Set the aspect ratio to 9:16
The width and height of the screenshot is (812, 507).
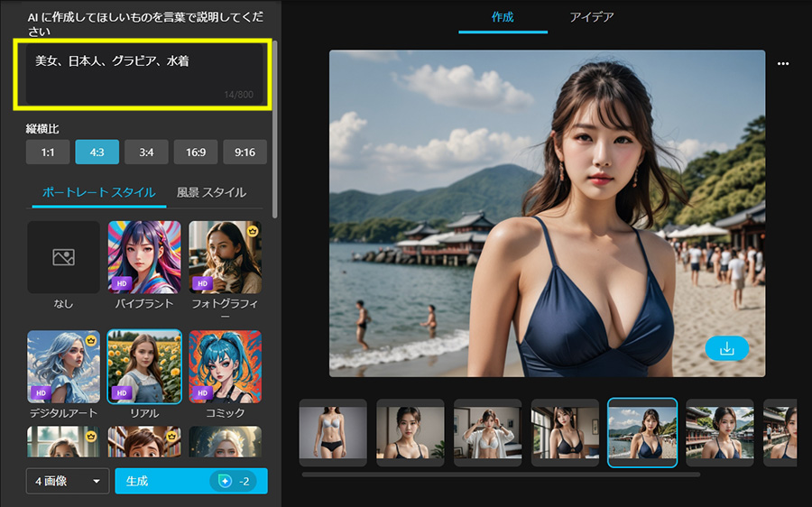[x=245, y=152]
